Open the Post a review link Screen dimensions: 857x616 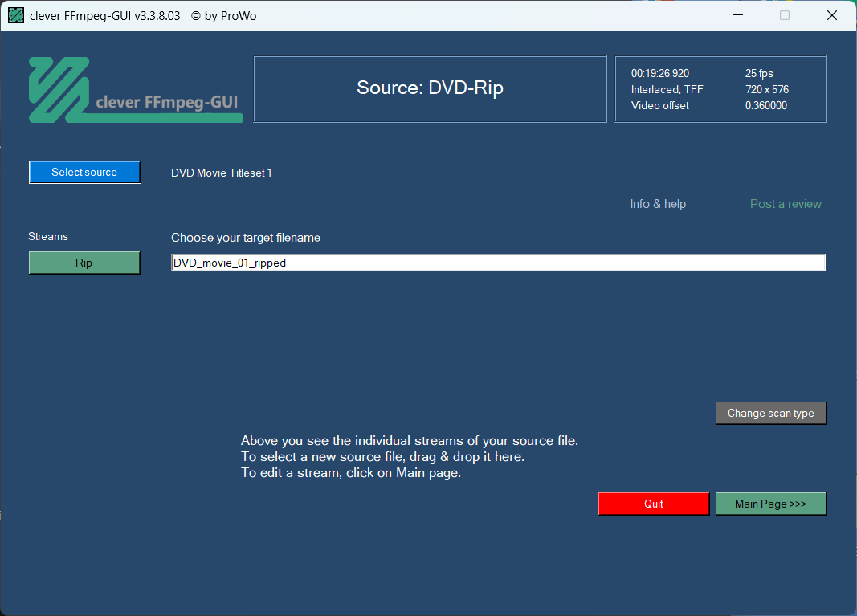coord(786,204)
